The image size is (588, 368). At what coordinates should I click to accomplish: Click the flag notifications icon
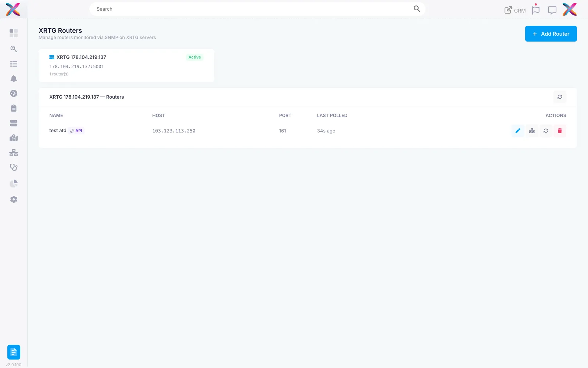536,10
